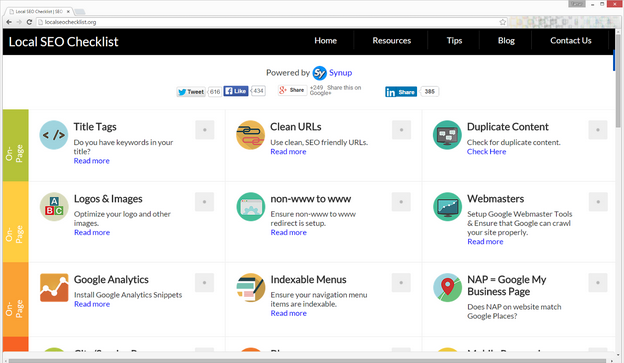The height and width of the screenshot is (363, 624).
Task: Check off the Logos & Images item
Action: pos(205,202)
